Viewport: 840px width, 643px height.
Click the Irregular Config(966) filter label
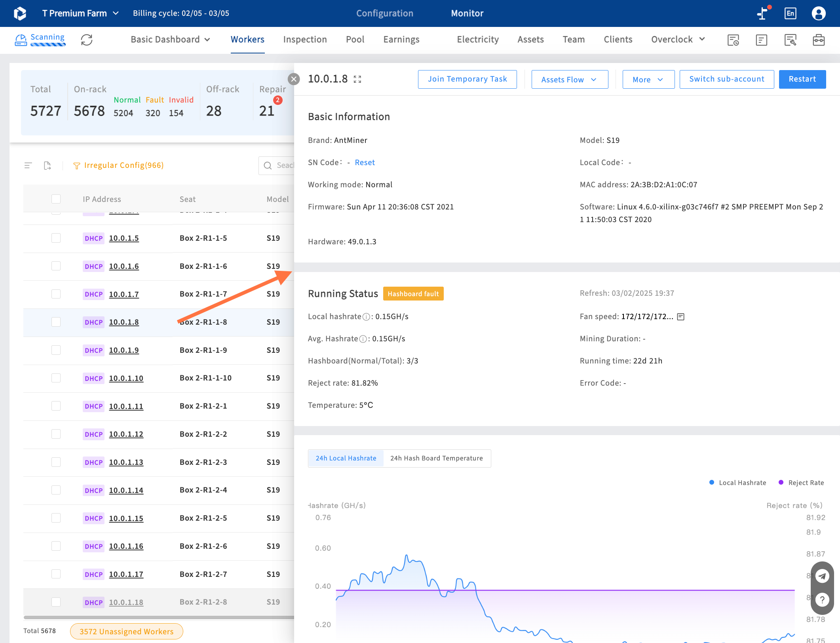tap(124, 166)
